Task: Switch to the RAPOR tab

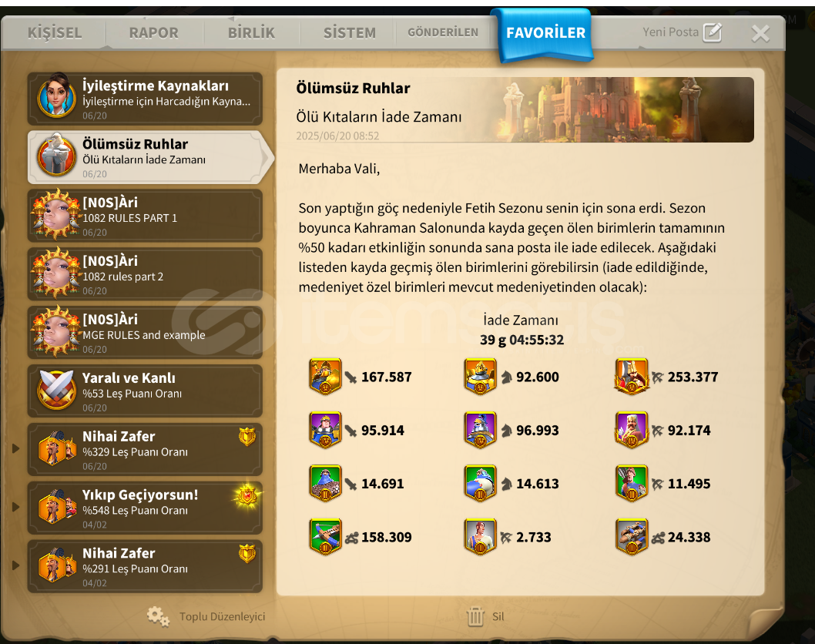Action: click(153, 33)
